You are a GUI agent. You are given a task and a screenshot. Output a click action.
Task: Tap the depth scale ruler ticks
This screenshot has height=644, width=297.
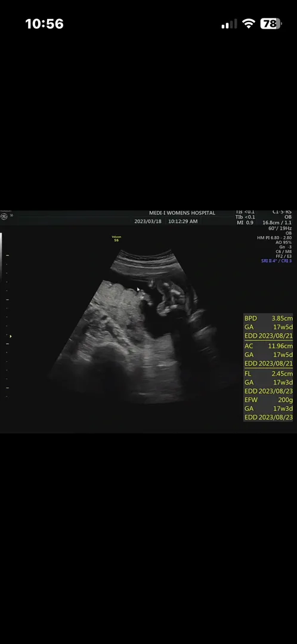[x=7, y=326]
